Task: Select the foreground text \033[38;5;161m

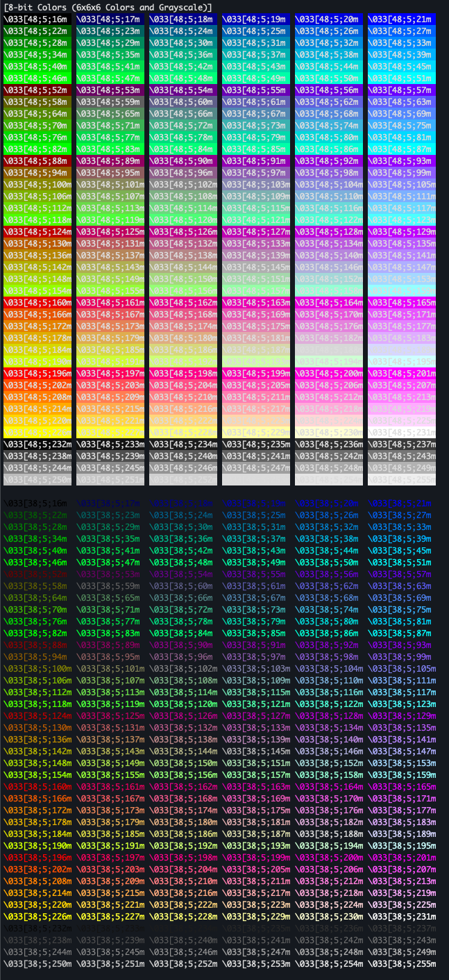Action: 110,787
